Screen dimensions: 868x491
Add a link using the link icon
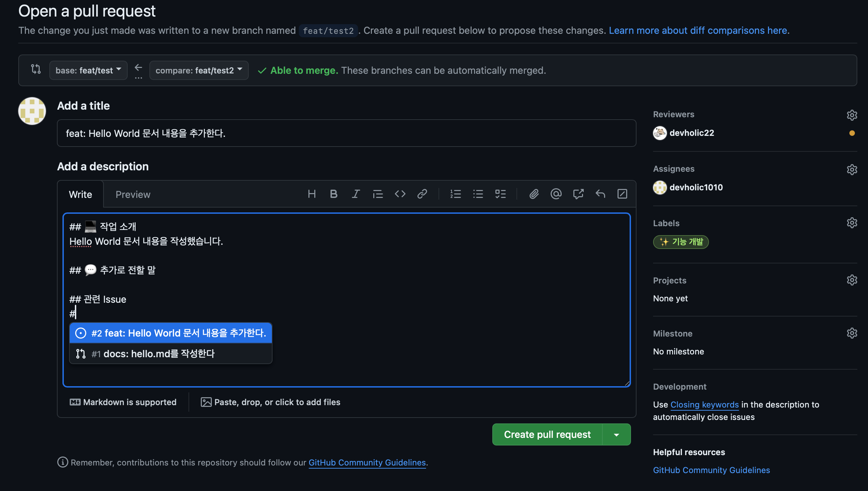(422, 194)
